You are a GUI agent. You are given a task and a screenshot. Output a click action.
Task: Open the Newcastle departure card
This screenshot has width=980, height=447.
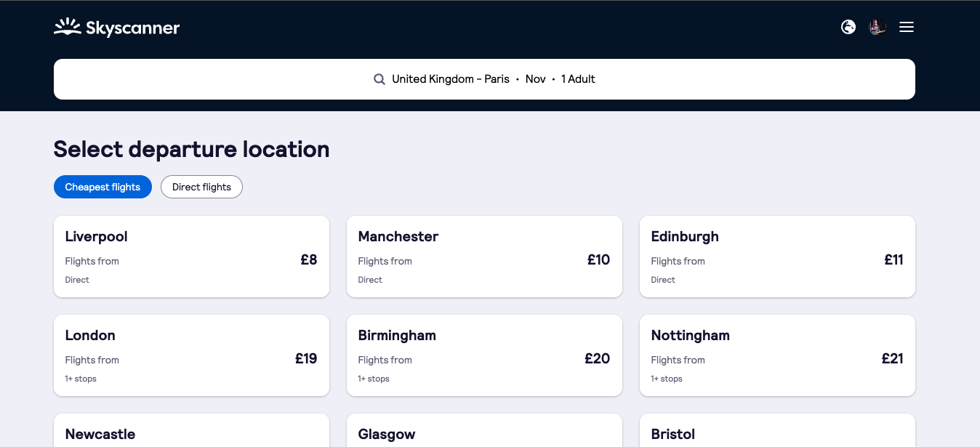pyautogui.click(x=191, y=430)
